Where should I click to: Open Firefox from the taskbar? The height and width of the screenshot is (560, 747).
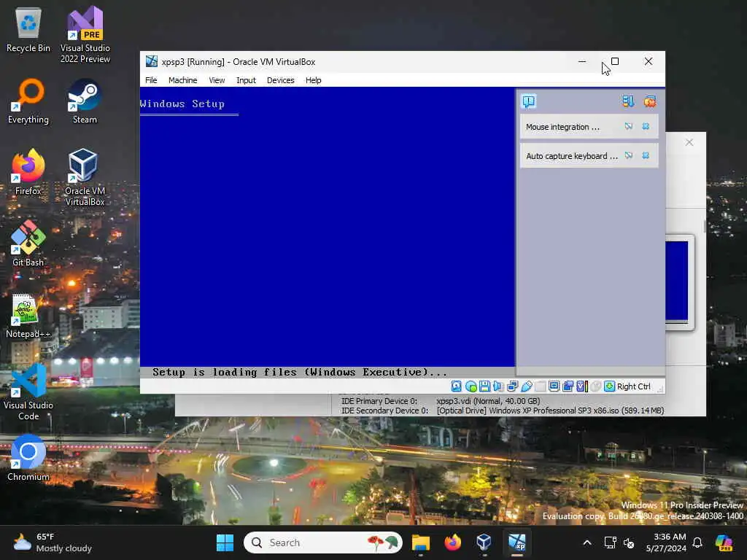click(452, 542)
